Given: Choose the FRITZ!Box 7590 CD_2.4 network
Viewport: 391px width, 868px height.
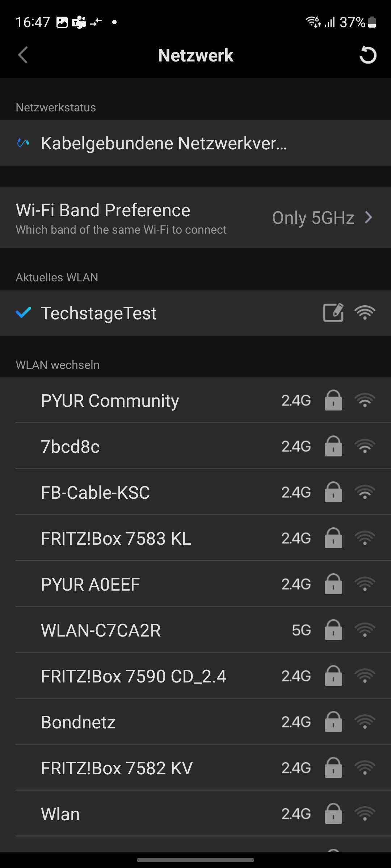Looking at the screenshot, I should point(134,676).
